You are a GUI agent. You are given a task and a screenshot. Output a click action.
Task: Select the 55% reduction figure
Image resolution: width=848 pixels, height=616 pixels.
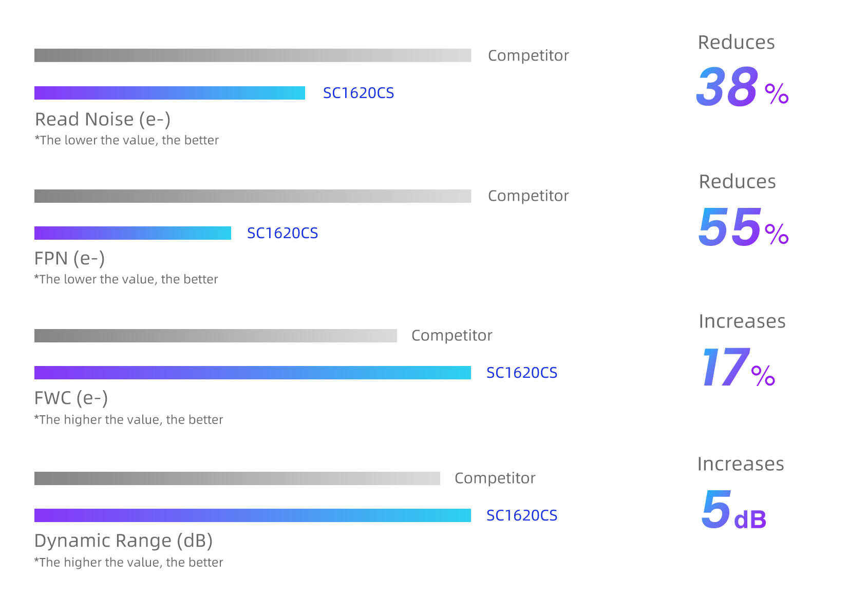click(743, 227)
